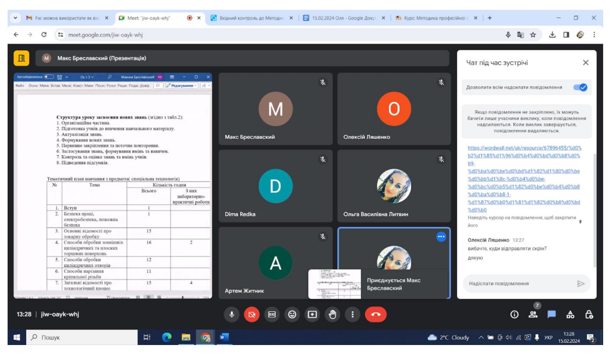The width and height of the screenshot is (612, 364).
Task: Toggle allow everyone to send messages
Action: pos(580,87)
